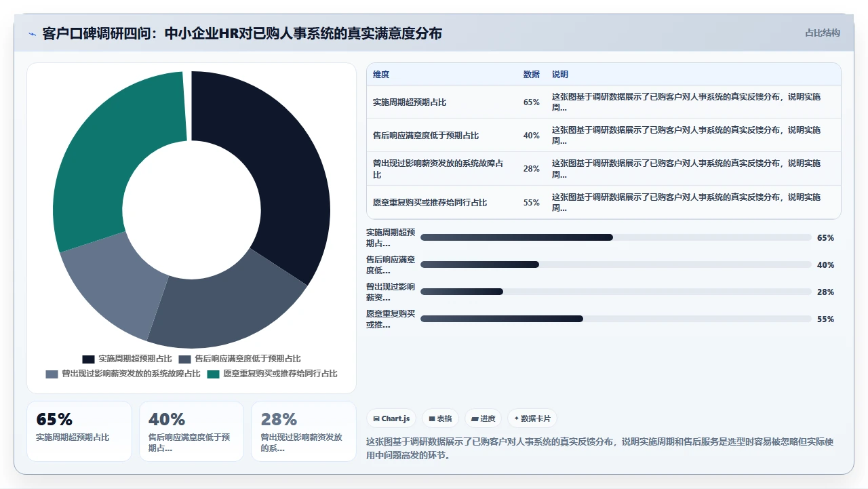
Task: Click the 55% progress bar for 愿意重复购买
Action: (x=616, y=319)
